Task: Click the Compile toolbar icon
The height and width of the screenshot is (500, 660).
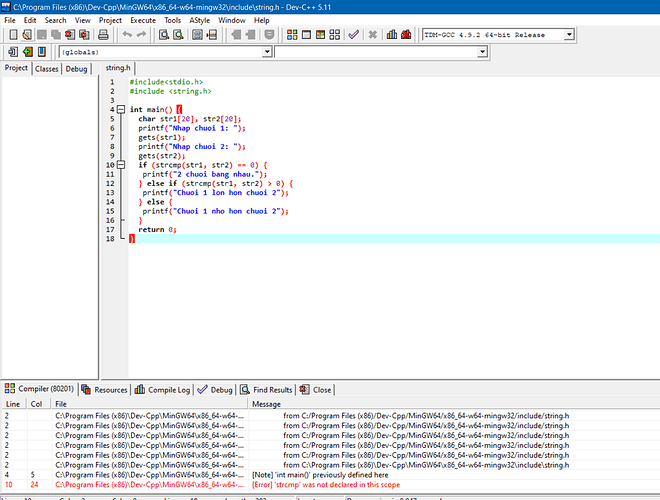Action: tap(291, 35)
